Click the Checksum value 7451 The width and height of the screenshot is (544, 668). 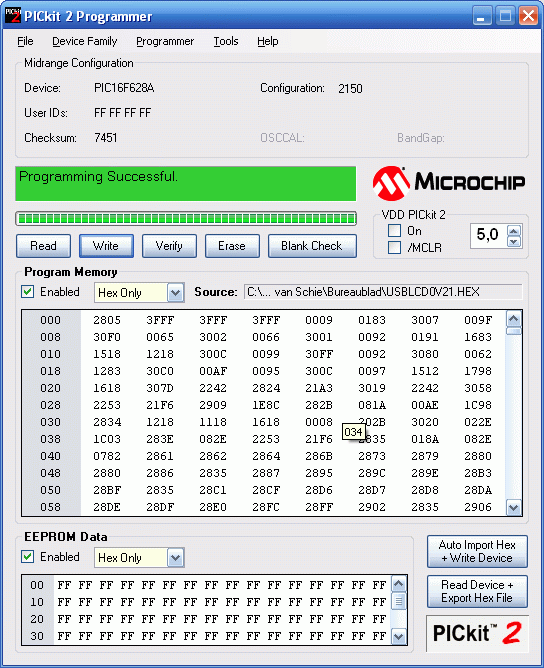tap(106, 138)
